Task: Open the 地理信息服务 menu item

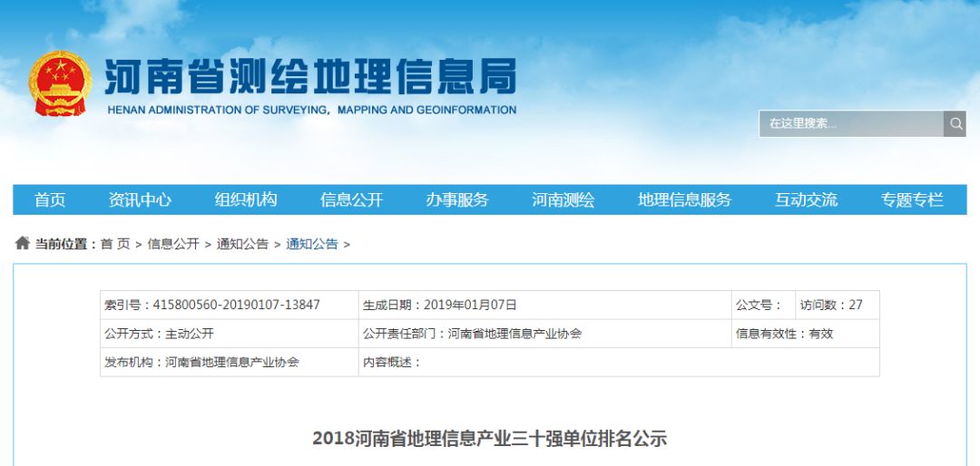Action: pos(684,199)
